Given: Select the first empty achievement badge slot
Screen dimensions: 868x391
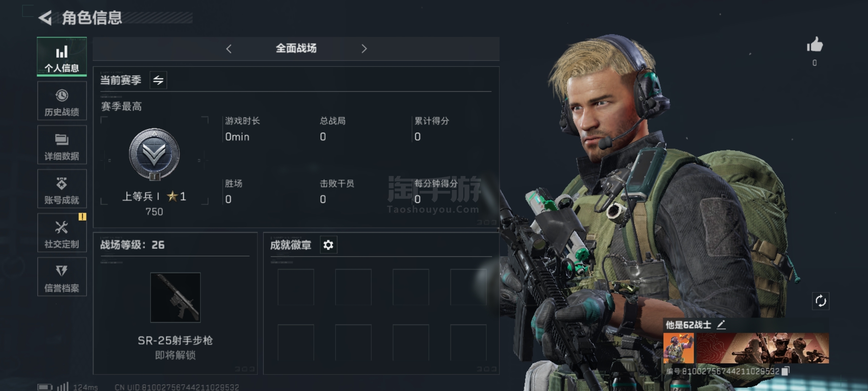Looking at the screenshot, I should coord(296,287).
